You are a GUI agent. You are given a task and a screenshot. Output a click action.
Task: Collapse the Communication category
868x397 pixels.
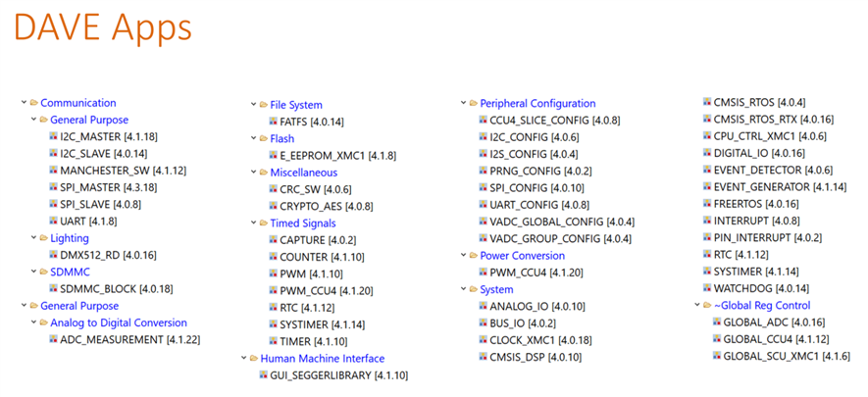click(24, 103)
